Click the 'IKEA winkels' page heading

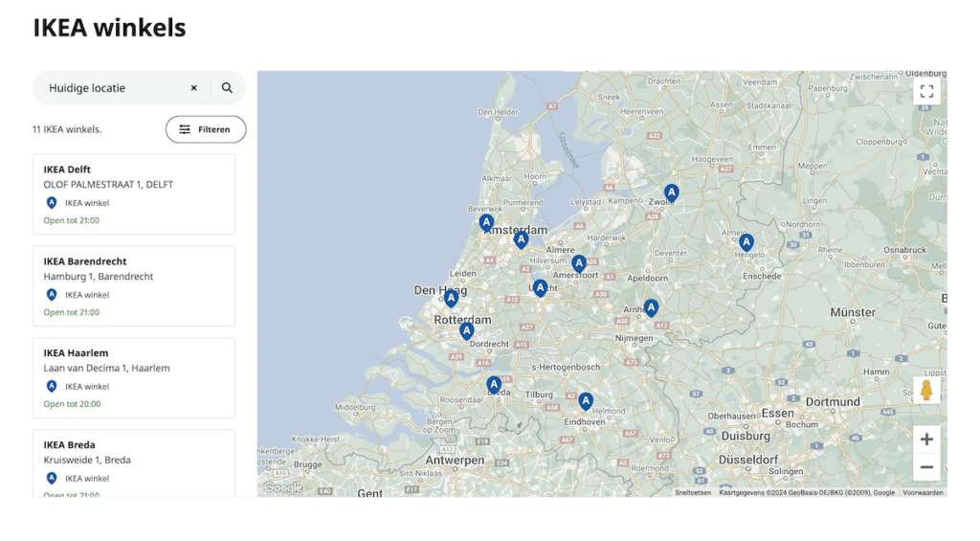pyautogui.click(x=109, y=28)
